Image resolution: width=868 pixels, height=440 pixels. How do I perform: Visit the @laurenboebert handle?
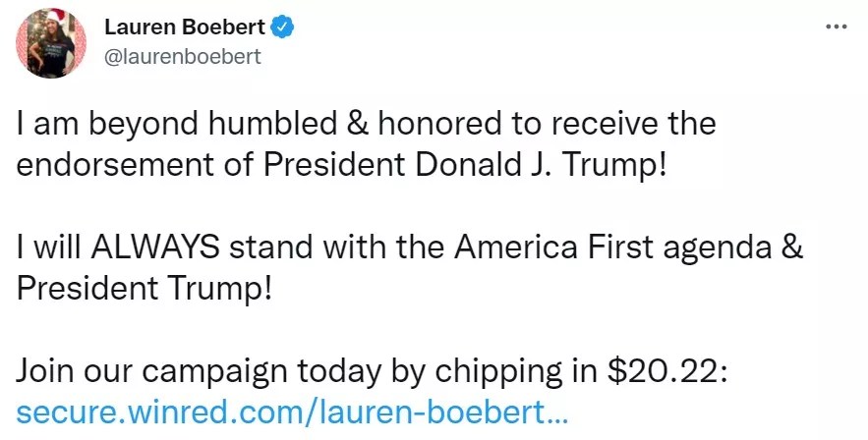(x=183, y=56)
